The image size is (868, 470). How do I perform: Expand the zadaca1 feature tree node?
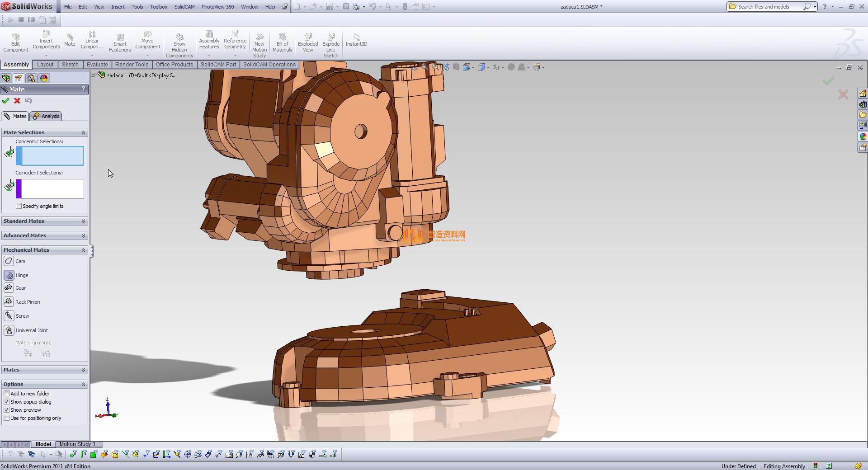[x=93, y=75]
